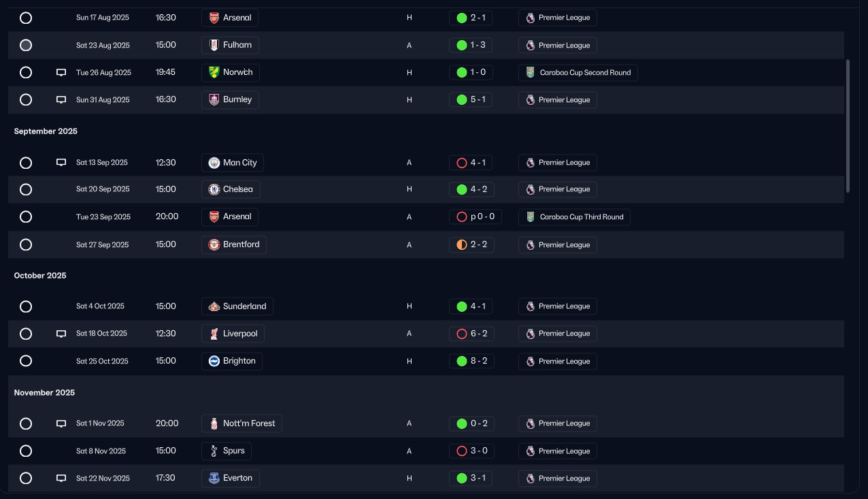The image size is (868, 499).
Task: Click the Burnley 5 - 1 score button
Action: [471, 100]
